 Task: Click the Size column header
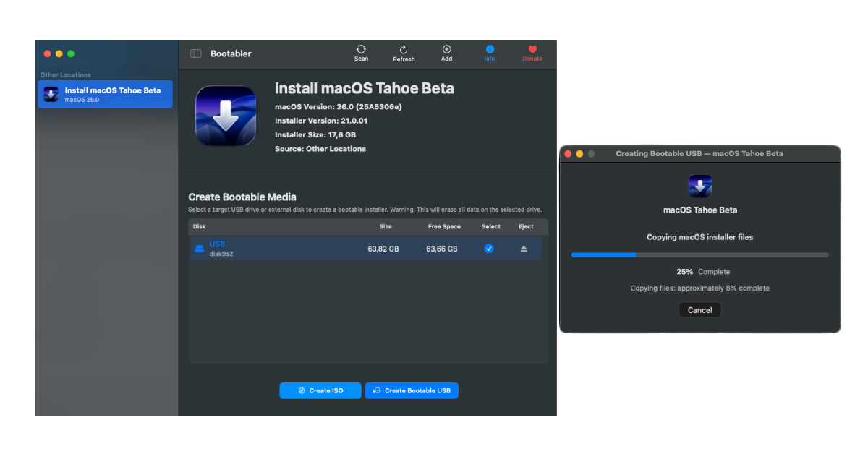pyautogui.click(x=386, y=227)
